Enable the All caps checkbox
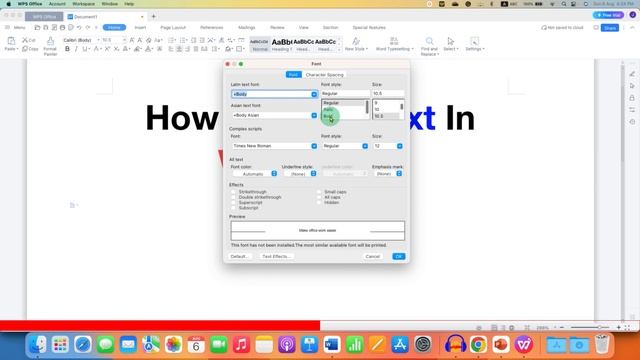This screenshot has height=360, width=640. coord(319,197)
